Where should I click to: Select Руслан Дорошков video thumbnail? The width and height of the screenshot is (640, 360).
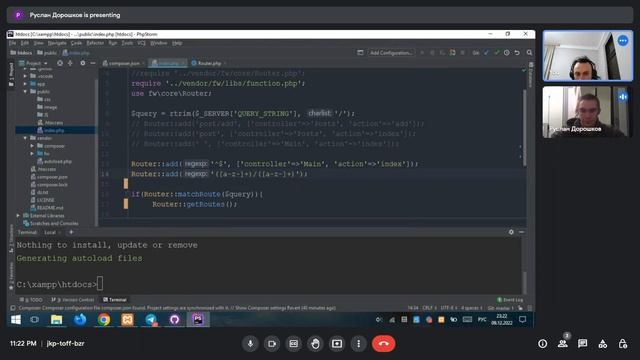click(587, 112)
